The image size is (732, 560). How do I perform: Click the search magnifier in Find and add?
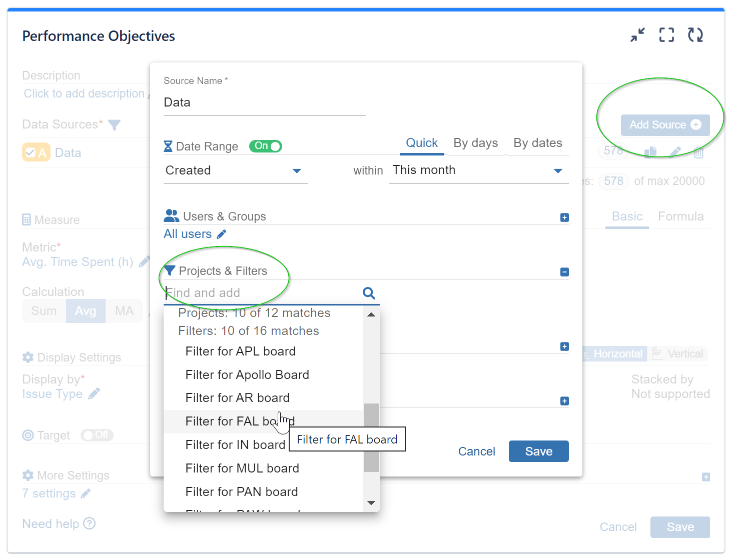pyautogui.click(x=369, y=293)
